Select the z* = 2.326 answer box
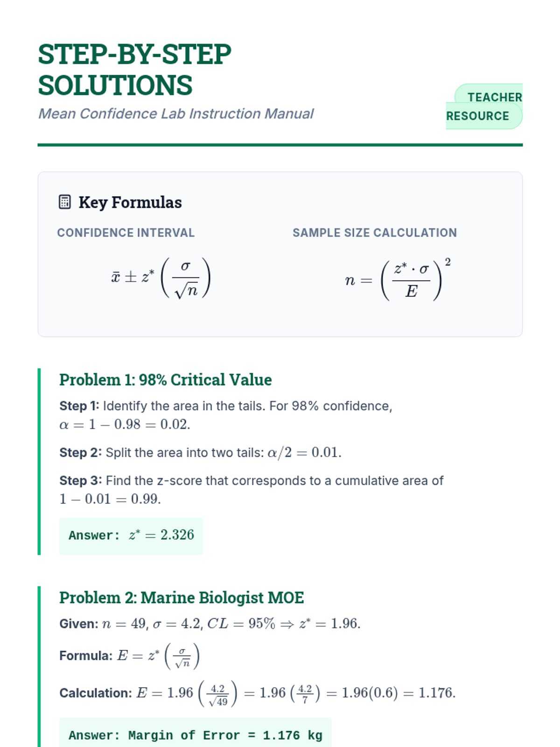The width and height of the screenshot is (560, 747). (131, 536)
